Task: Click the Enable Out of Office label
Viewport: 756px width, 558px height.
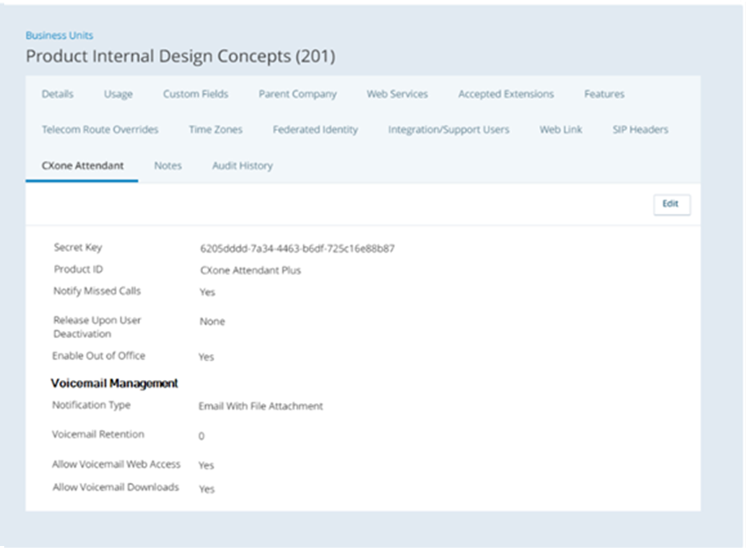Action: point(98,356)
